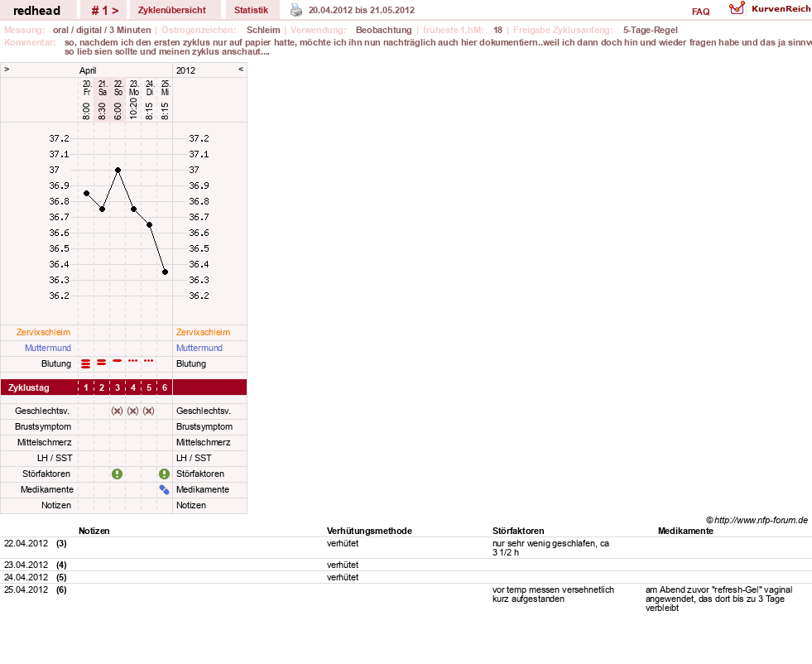
Task: Click the refresh-Gel Medikamente note text
Action: coord(718,599)
